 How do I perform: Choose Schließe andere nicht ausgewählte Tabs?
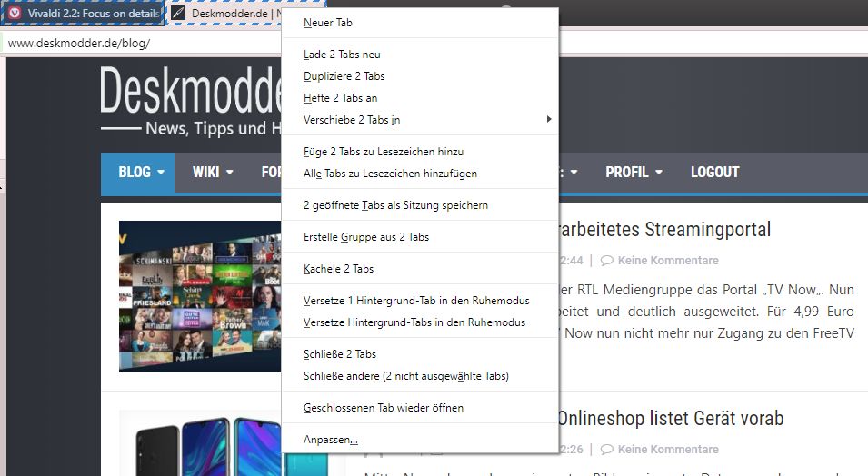[x=420, y=376]
